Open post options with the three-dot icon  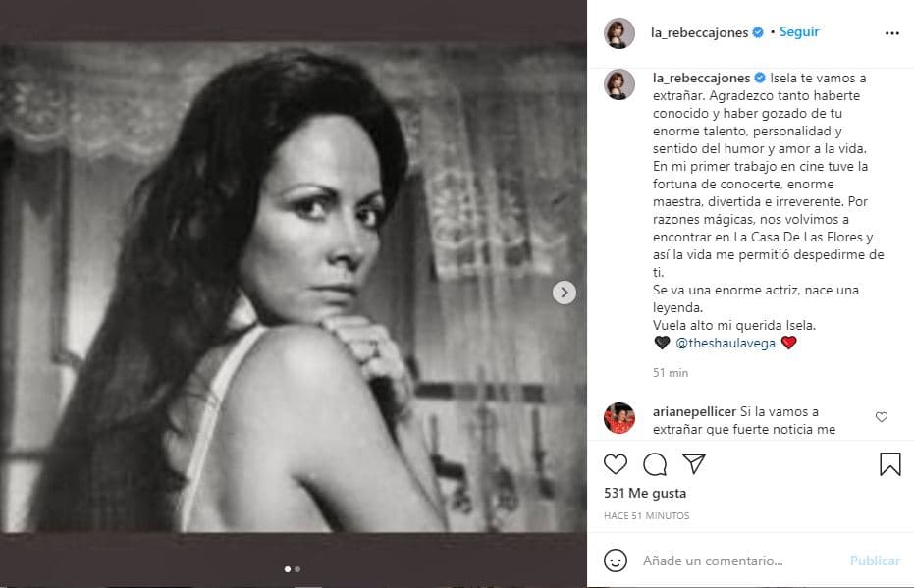point(891,31)
